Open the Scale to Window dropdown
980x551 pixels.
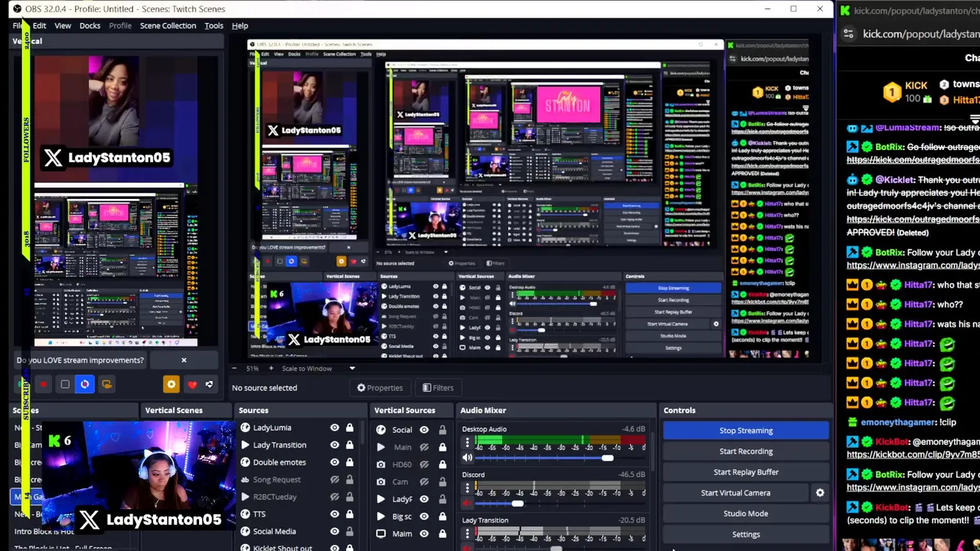(318, 368)
